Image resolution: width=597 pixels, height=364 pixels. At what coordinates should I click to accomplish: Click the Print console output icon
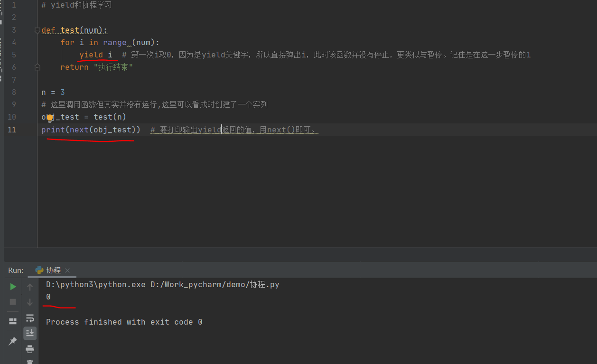[30, 349]
